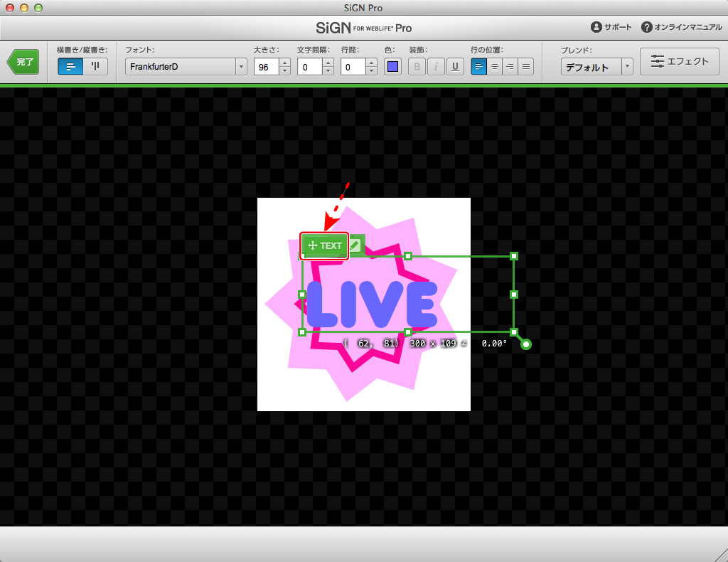
Task: Open the blue text color swatch
Action: [x=392, y=67]
